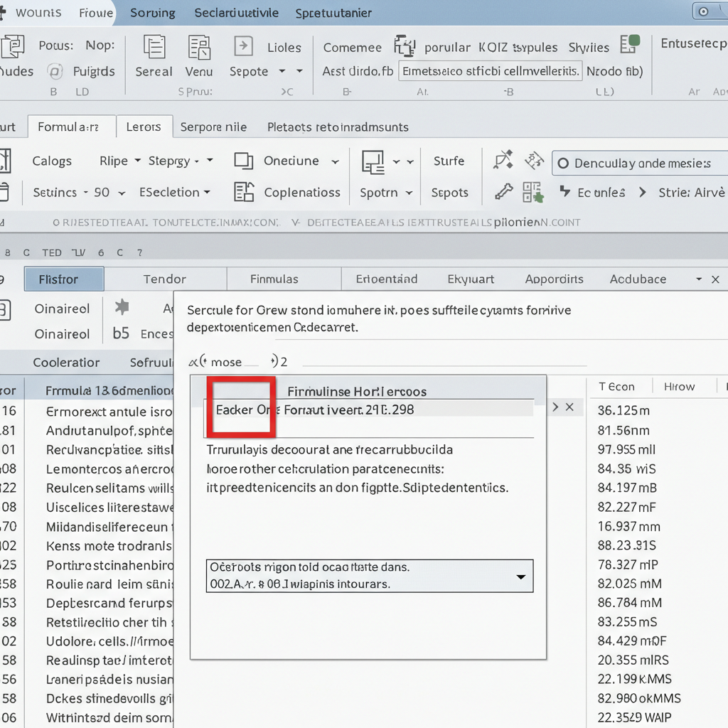This screenshot has height=728, width=728.
Task: Click in the Eimetseico stficbi text field
Action: tap(491, 71)
